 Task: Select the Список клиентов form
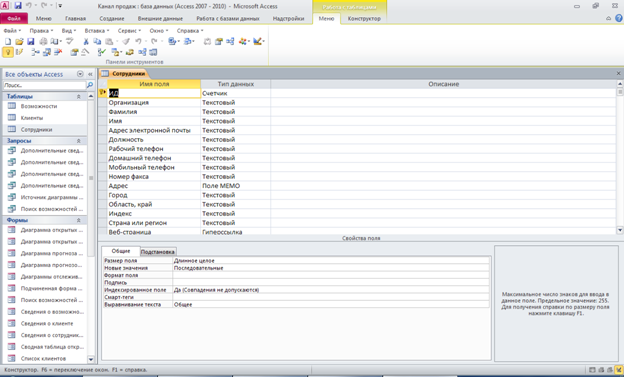point(43,358)
